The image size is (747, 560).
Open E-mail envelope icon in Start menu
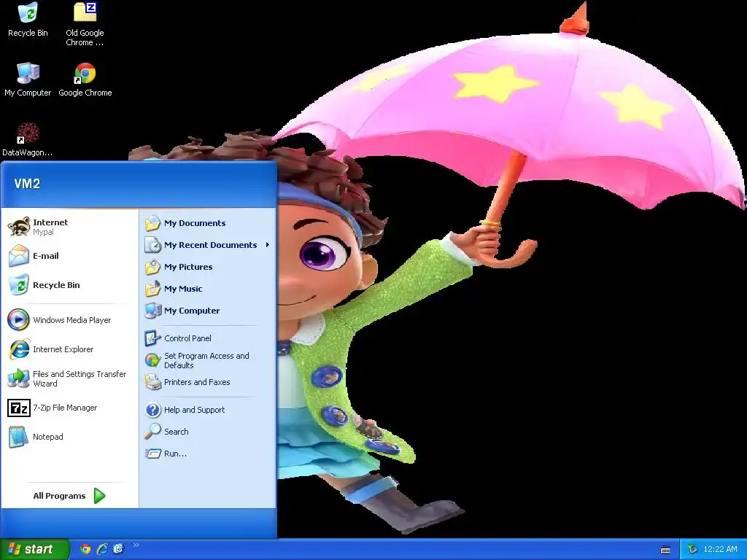coord(18,256)
